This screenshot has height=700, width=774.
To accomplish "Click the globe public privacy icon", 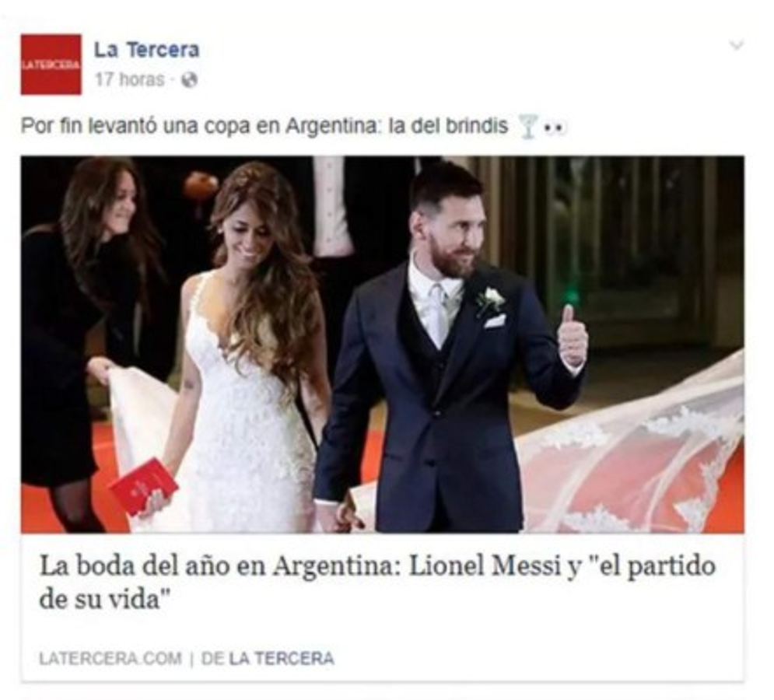I will pos(190,79).
